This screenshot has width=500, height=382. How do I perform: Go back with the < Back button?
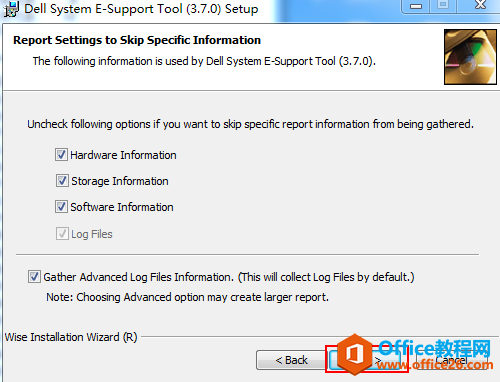pyautogui.click(x=291, y=360)
